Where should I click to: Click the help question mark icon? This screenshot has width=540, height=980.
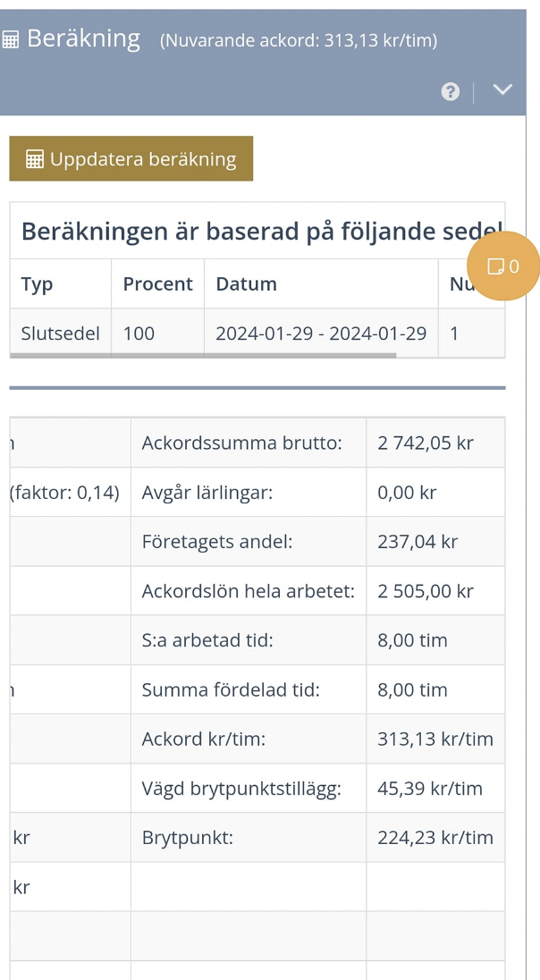coord(451,91)
